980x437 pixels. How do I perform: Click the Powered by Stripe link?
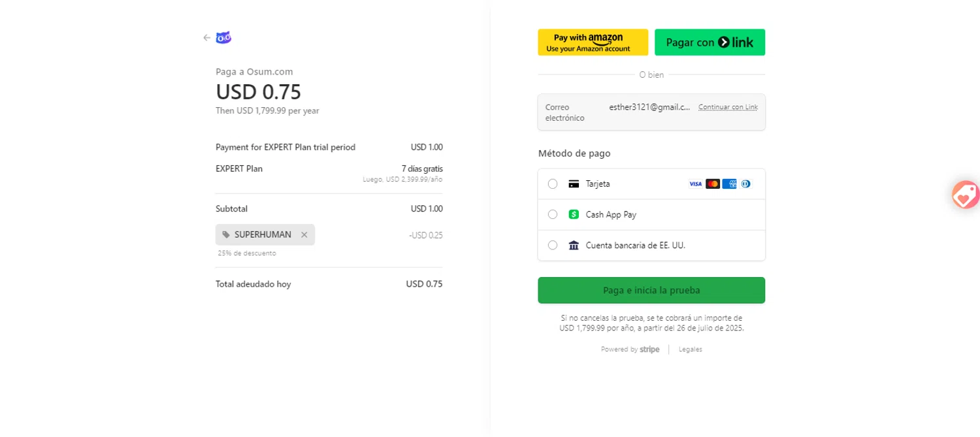click(630, 349)
